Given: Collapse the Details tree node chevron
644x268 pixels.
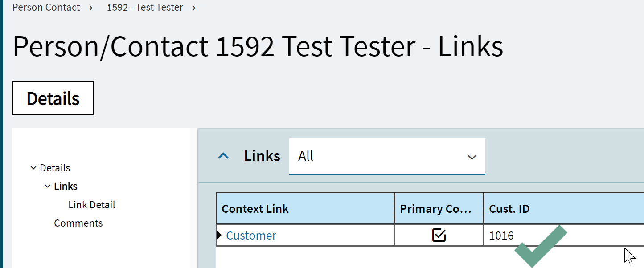Looking at the screenshot, I should (x=33, y=168).
